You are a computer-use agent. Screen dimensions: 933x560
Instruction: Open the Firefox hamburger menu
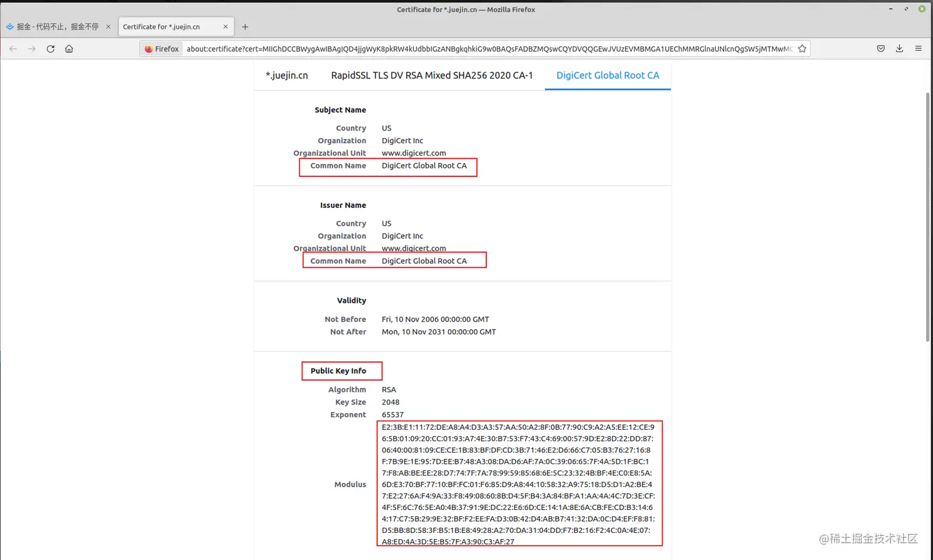918,49
